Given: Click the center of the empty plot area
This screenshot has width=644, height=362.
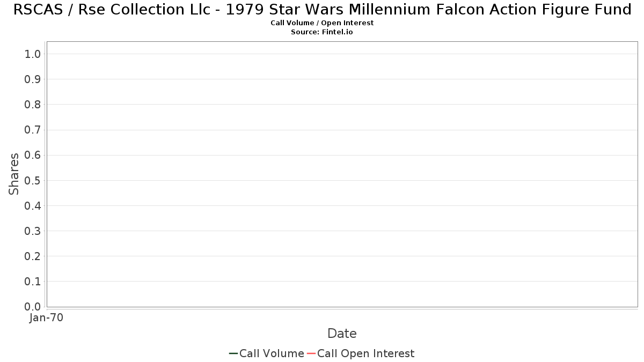Looking at the screenshot, I should click(x=342, y=174).
